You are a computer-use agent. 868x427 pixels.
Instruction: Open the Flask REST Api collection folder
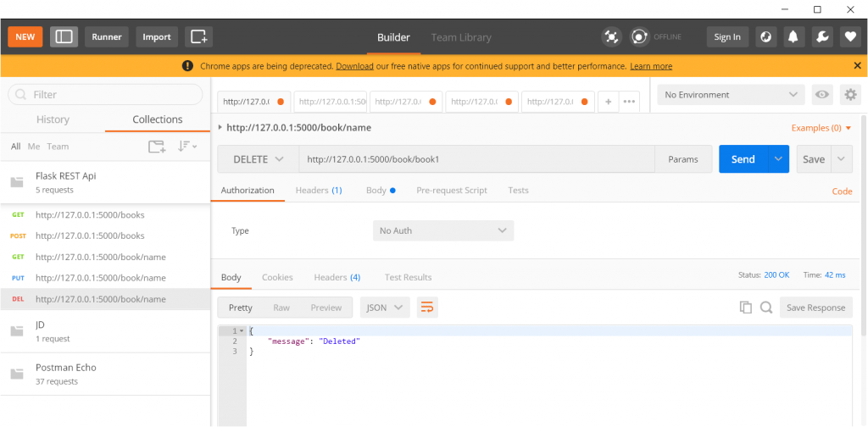pyautogui.click(x=105, y=182)
